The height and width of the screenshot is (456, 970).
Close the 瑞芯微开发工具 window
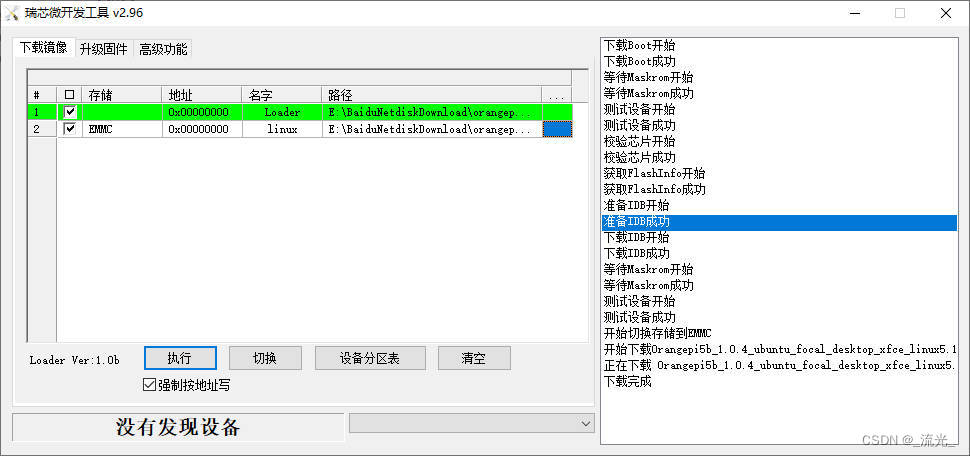click(x=946, y=13)
